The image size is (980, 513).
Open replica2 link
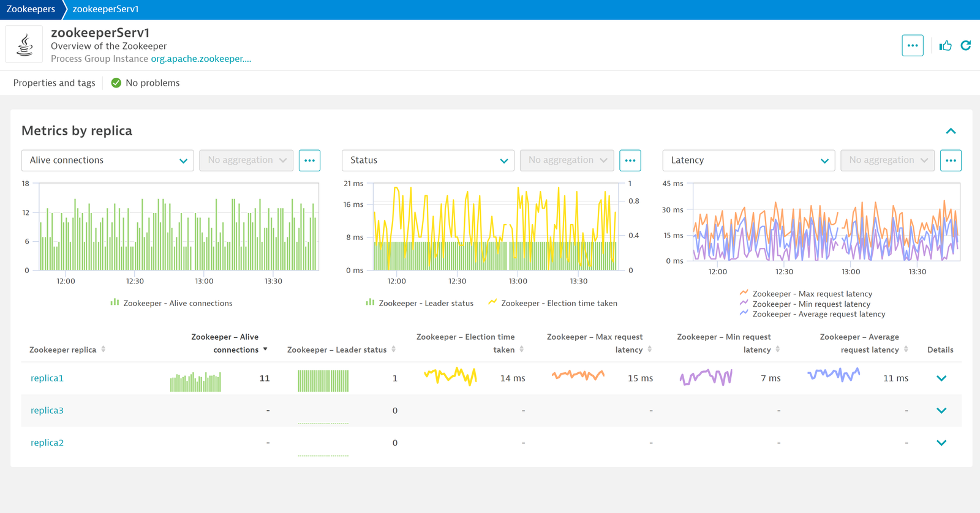pos(47,443)
